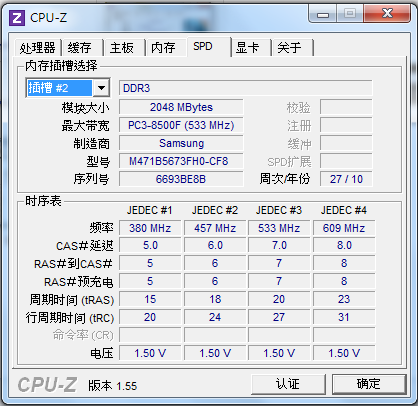This screenshot has width=418, height=406.
Task: Click the JEDEC #4 column header
Action: coord(344,211)
